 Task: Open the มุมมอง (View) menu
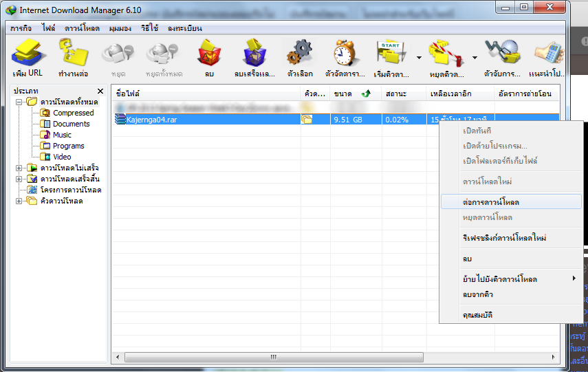120,28
